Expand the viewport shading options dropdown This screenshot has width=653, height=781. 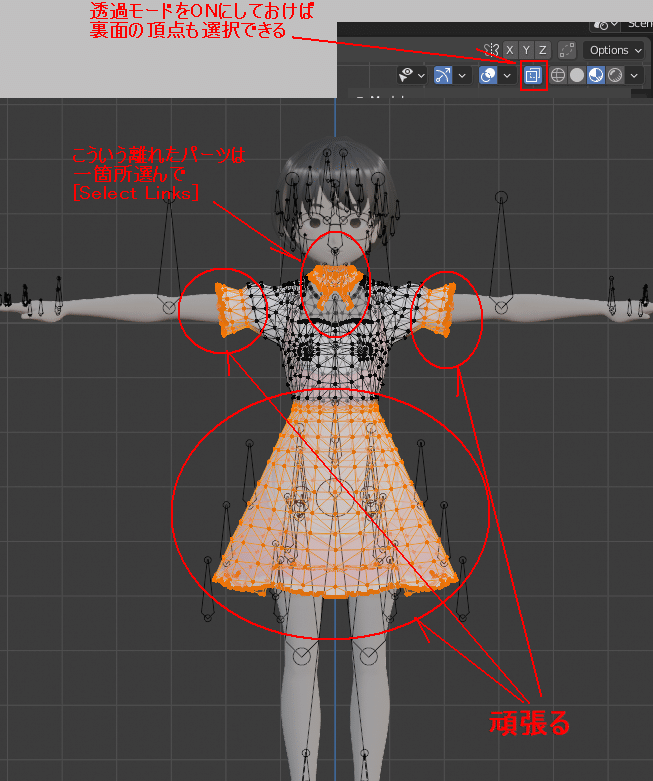[x=634, y=76]
